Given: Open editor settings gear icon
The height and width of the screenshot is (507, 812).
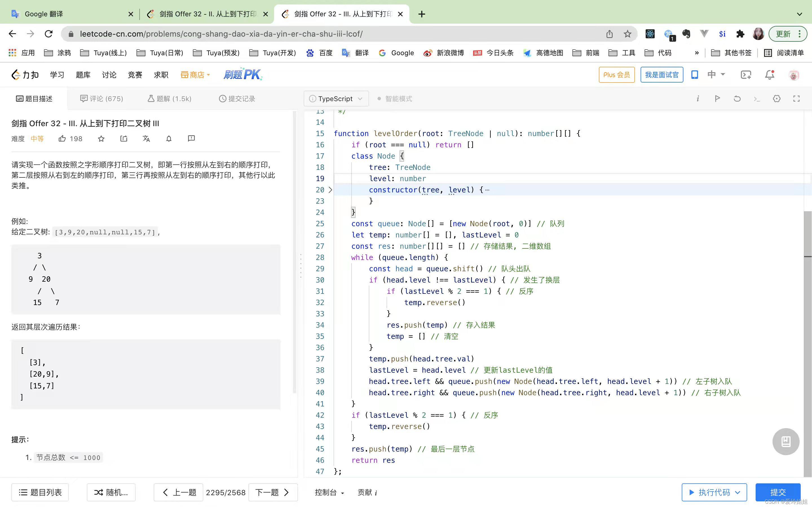Looking at the screenshot, I should (x=776, y=99).
